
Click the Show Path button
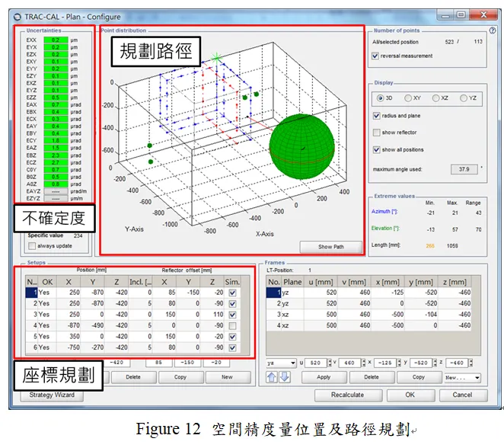click(330, 247)
